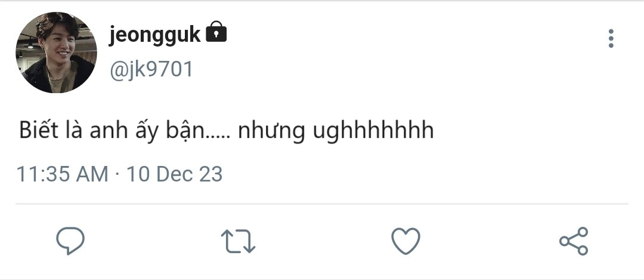Click the 11:35 AM timestamp
644x280 pixels.
(x=62, y=174)
